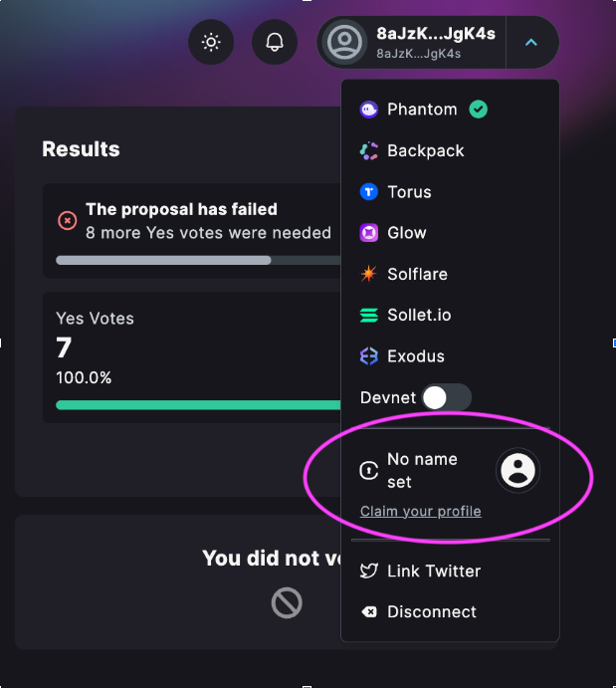The height and width of the screenshot is (688, 616).
Task: Open the Claim your profile link
Action: tap(421, 511)
